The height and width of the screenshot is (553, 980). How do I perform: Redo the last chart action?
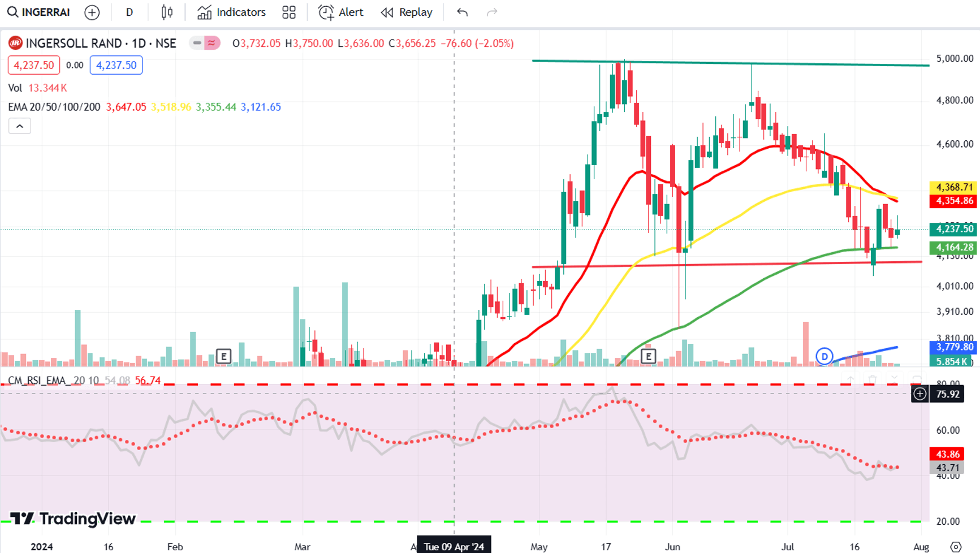tap(492, 12)
